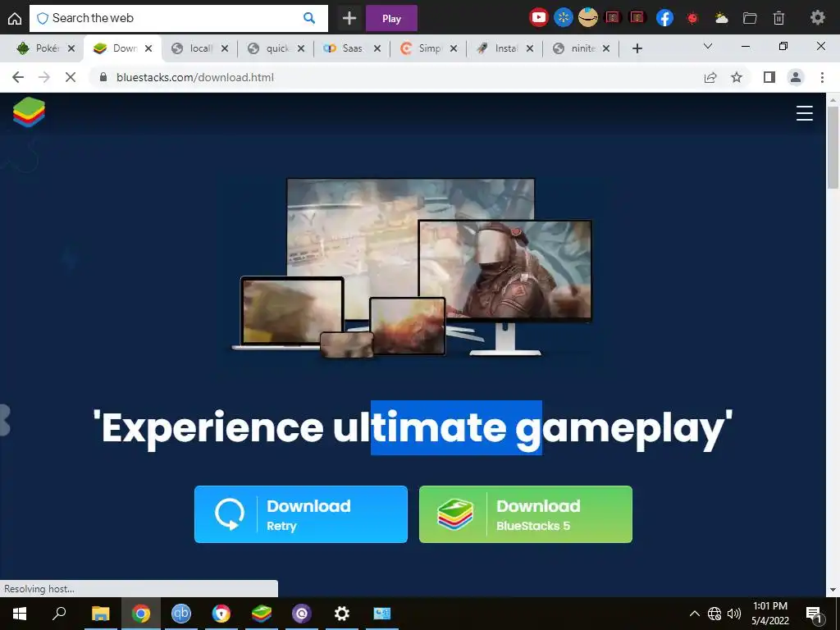Image resolution: width=840 pixels, height=630 pixels.
Task: Bookmark this page with star
Action: [737, 77]
